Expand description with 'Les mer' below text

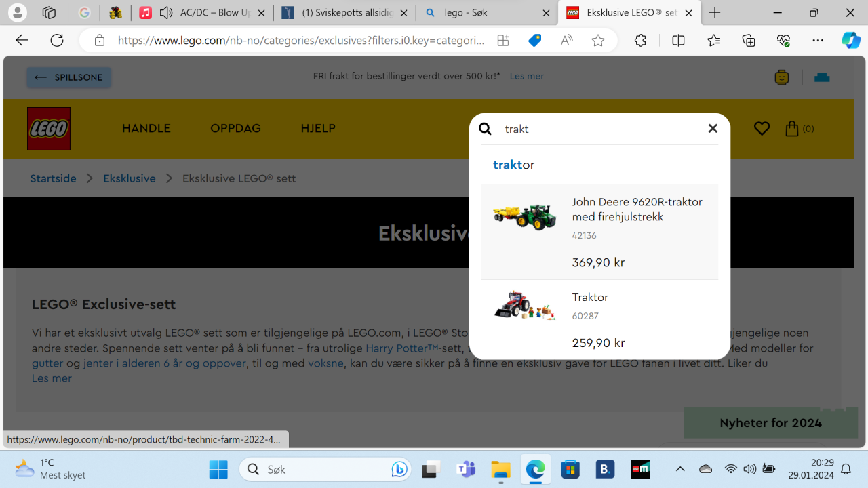[52, 378]
